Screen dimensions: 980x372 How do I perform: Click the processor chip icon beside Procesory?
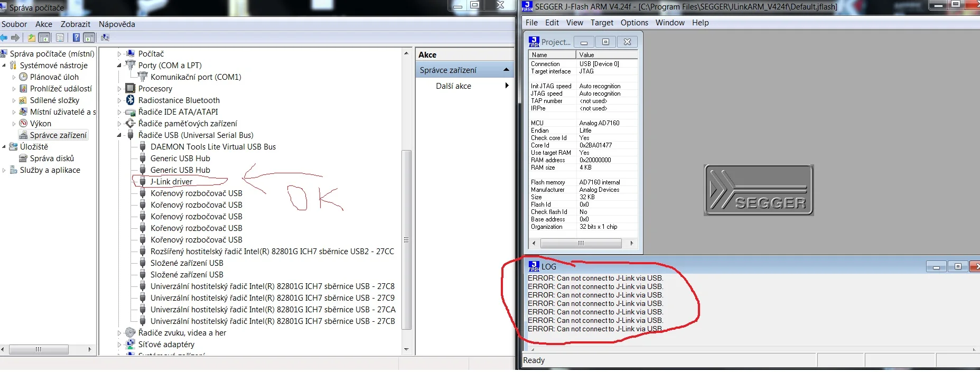point(130,88)
